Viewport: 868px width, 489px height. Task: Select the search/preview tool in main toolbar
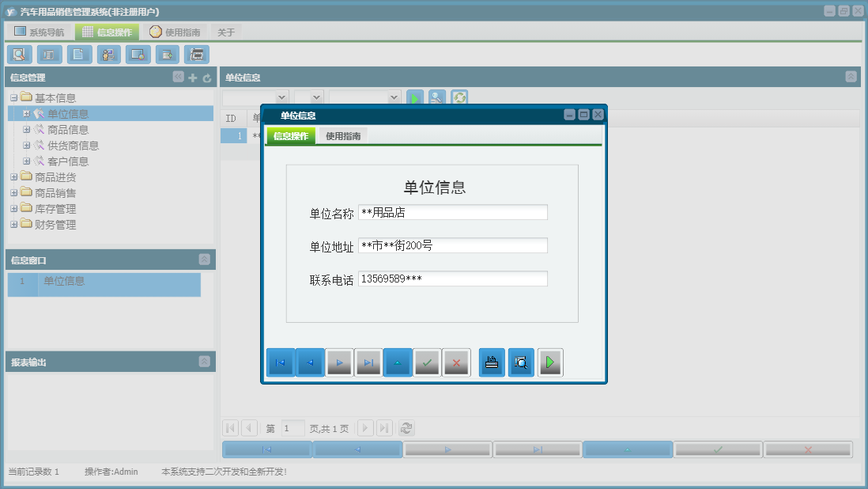[x=19, y=54]
